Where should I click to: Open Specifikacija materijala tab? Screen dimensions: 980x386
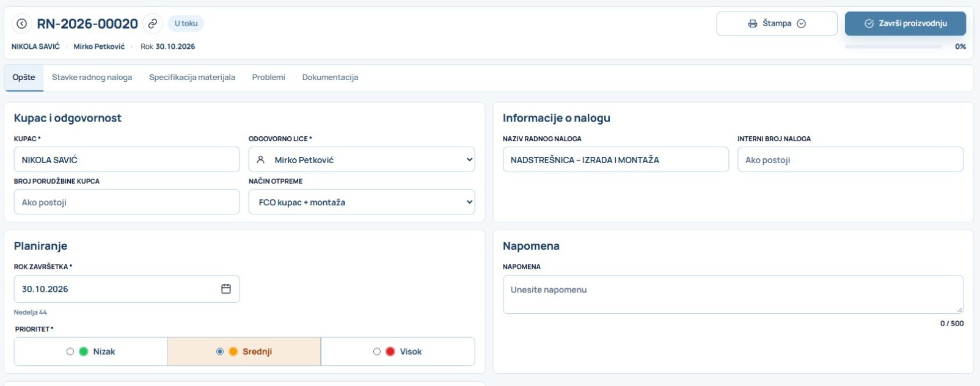click(192, 78)
